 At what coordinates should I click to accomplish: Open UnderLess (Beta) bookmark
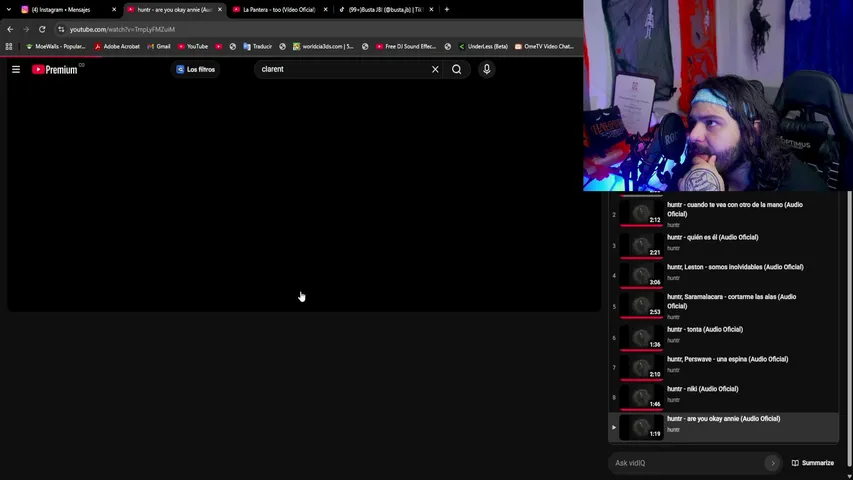(x=483, y=47)
